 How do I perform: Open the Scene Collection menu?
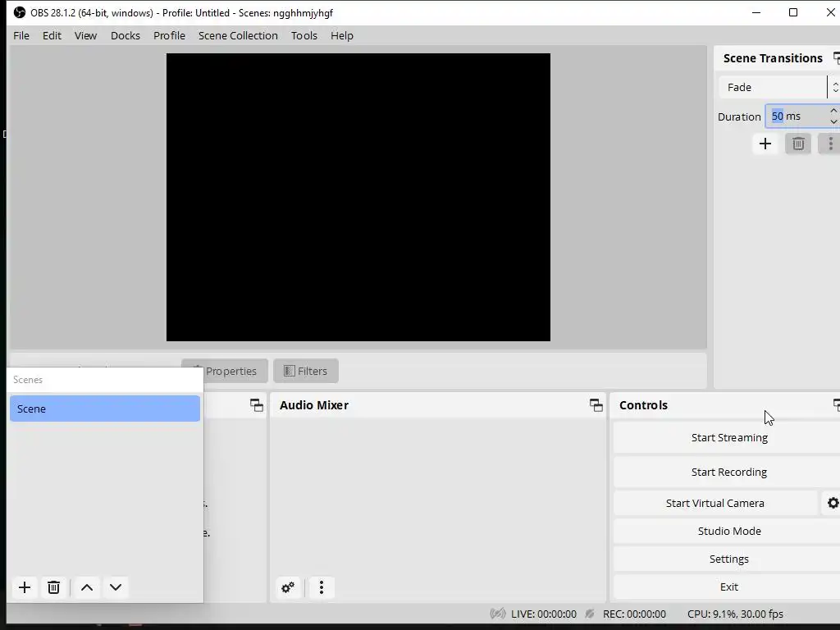click(x=238, y=35)
